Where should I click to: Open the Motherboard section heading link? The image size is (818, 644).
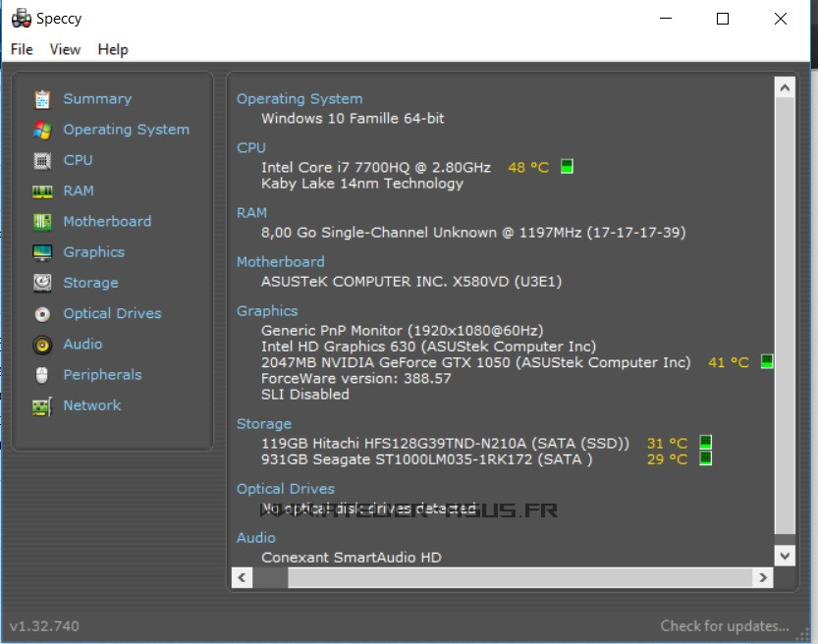click(280, 261)
